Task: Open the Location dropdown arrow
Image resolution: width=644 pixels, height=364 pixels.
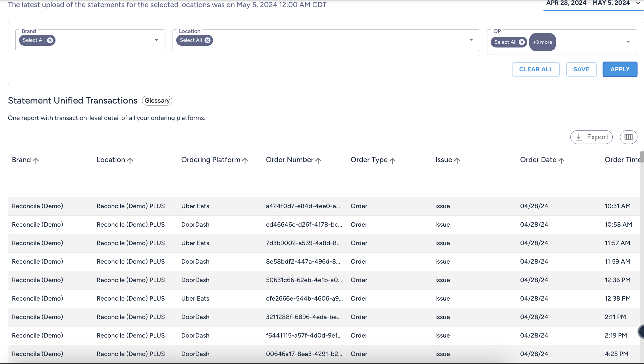Action: pos(471,40)
